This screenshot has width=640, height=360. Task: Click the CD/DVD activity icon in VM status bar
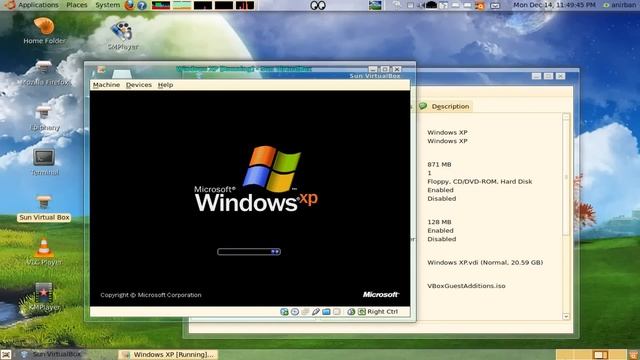pos(295,312)
